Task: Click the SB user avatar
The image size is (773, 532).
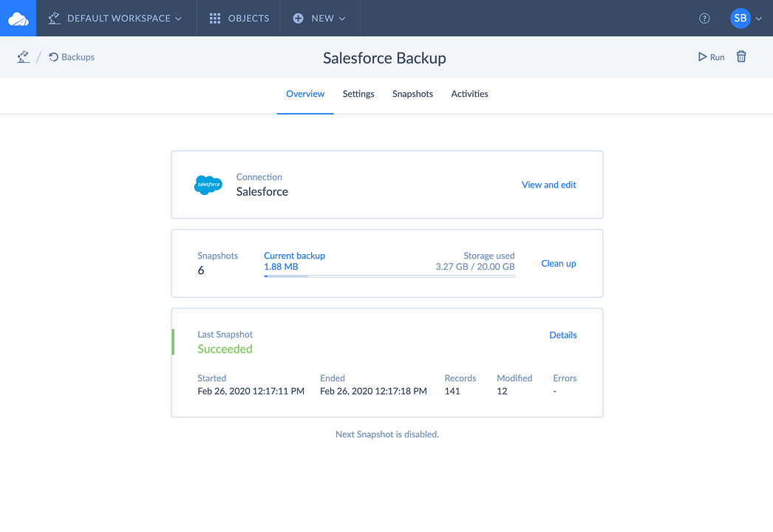Action: 740,18
